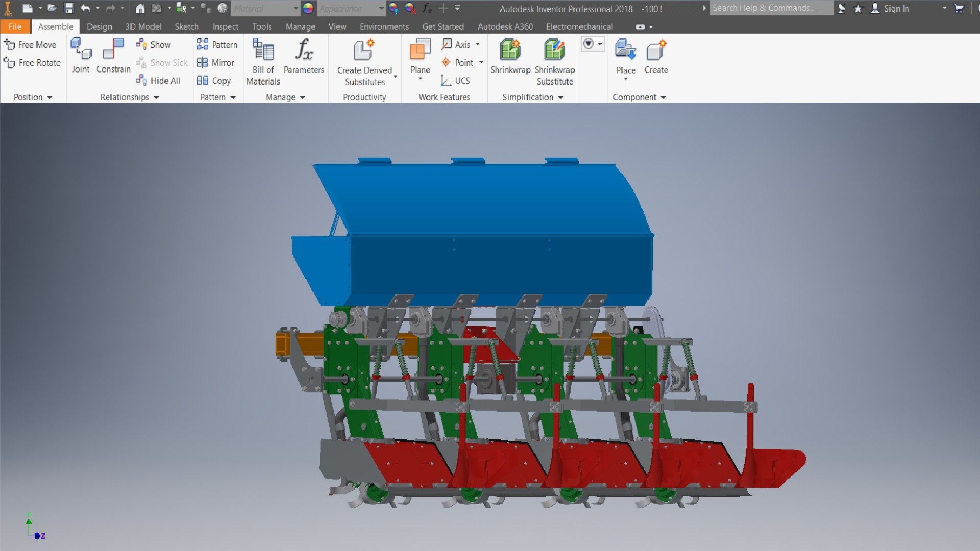
Task: Click Search Help & Commands field
Action: (771, 8)
